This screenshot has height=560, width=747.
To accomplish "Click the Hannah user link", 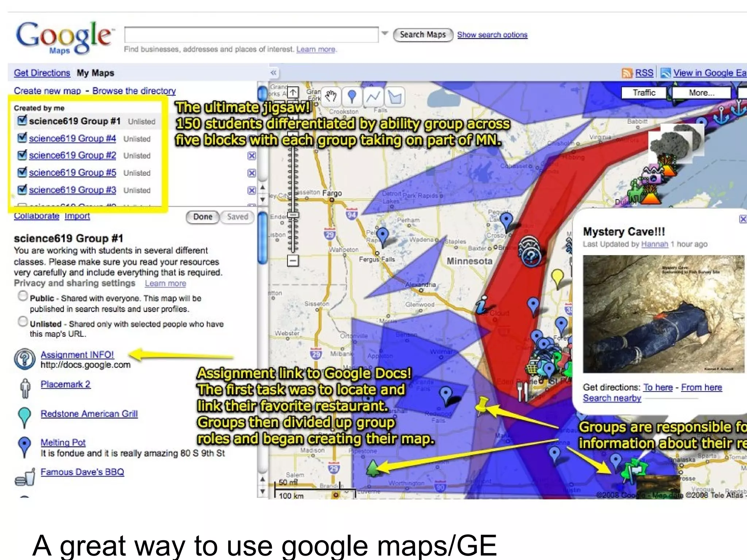I will 655,244.
